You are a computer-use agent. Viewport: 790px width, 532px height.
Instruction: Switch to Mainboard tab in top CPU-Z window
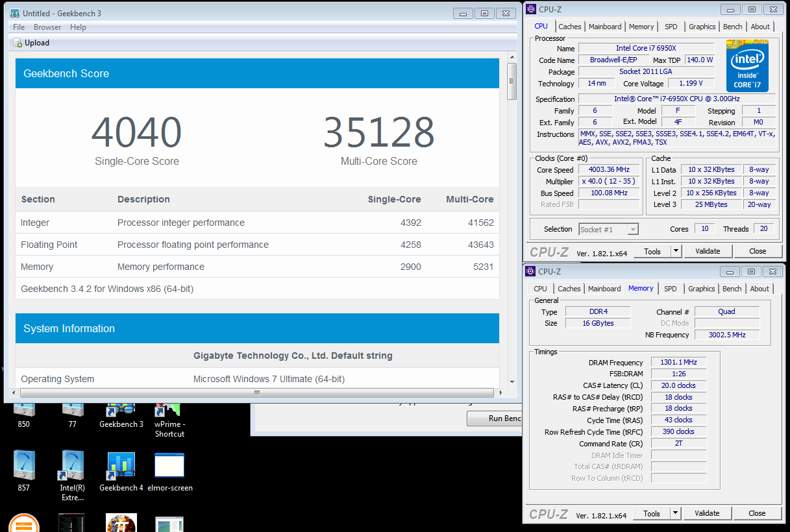tap(605, 27)
